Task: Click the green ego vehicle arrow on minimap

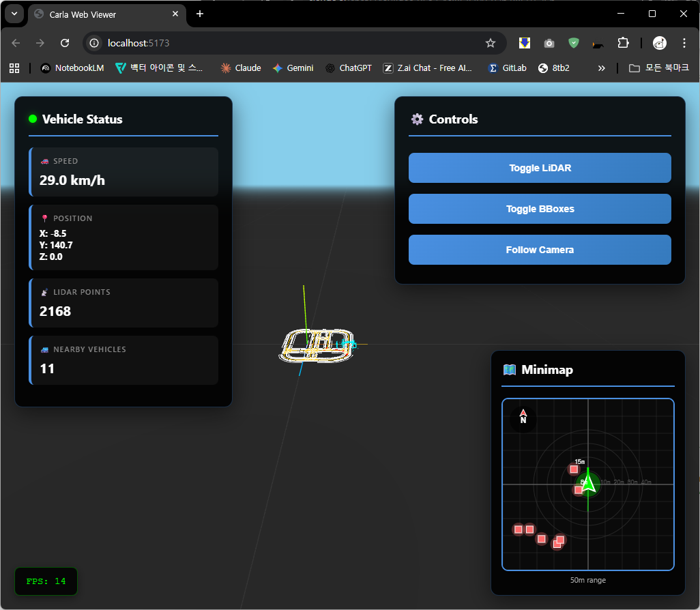Action: pos(588,482)
